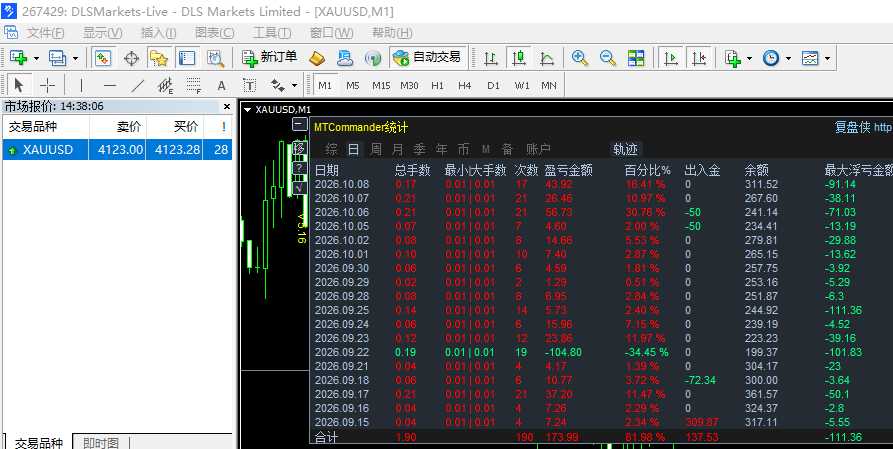Click the 2026.09.22 date row

click(x=603, y=352)
